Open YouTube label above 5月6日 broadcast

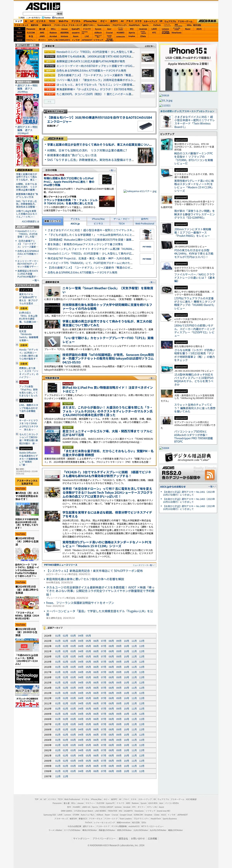point(21,489)
